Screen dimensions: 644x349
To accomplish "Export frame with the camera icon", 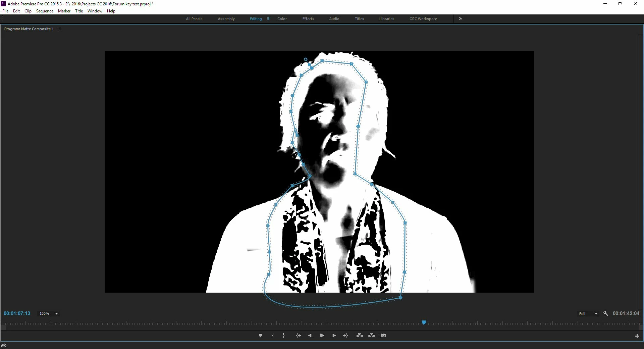I will (383, 336).
